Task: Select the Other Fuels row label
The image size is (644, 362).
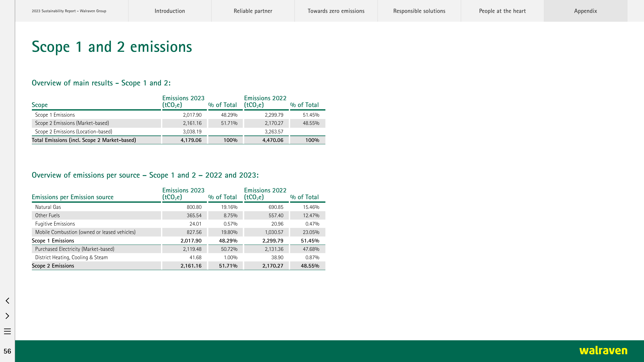Action: (47, 215)
